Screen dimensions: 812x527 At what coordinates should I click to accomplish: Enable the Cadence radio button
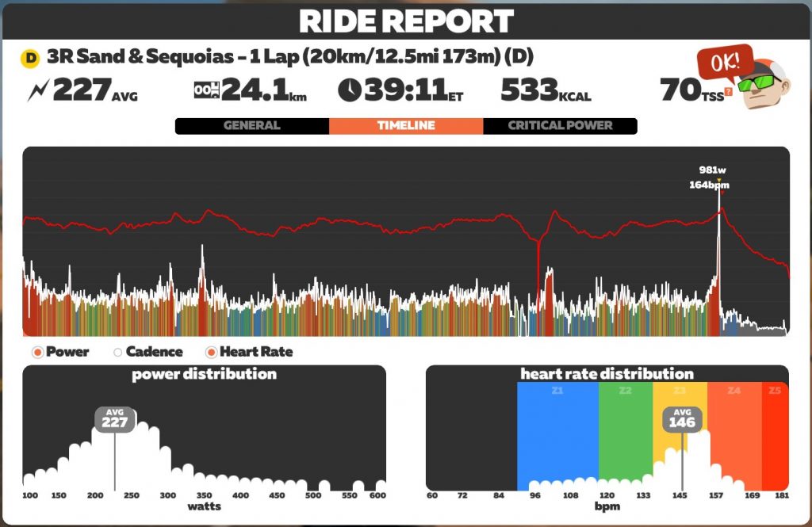[117, 353]
